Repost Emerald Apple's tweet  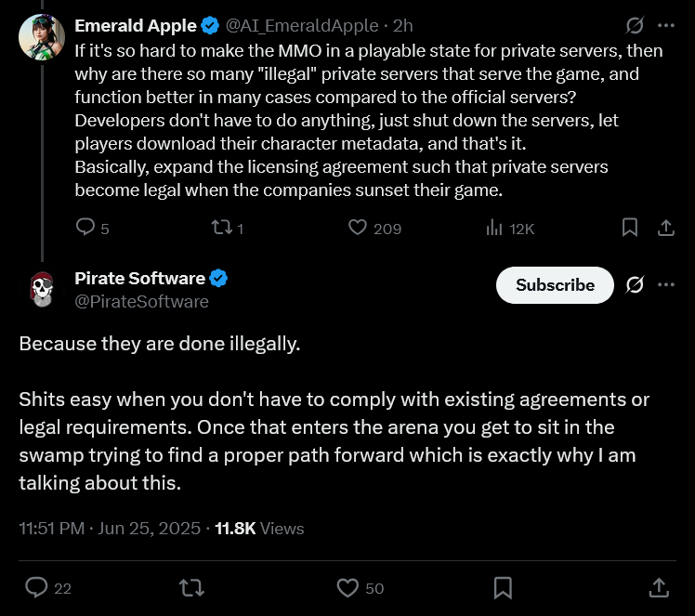pyautogui.click(x=222, y=228)
